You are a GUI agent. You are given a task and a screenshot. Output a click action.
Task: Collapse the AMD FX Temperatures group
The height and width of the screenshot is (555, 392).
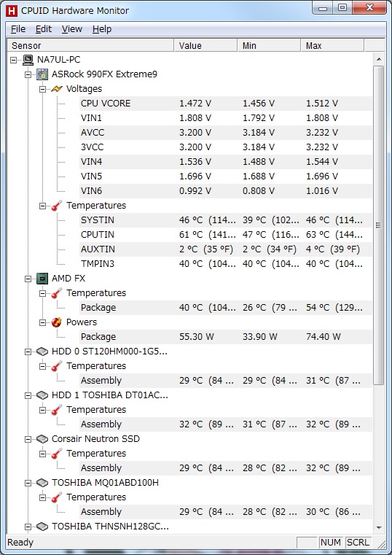(43, 293)
